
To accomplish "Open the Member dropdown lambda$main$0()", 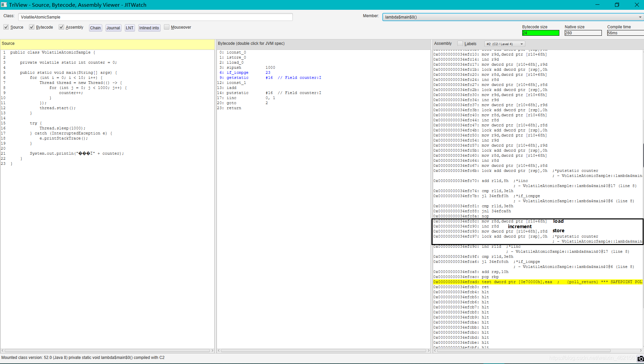I will click(513, 17).
